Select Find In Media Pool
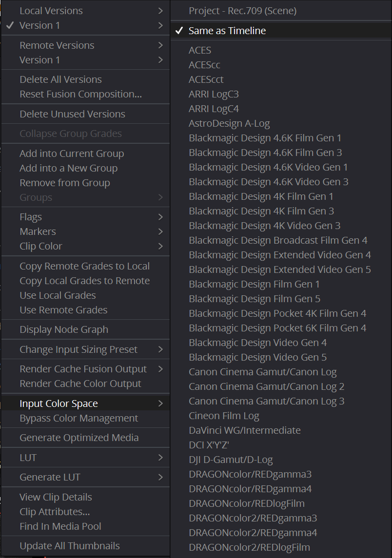Image resolution: width=392 pixels, height=558 pixels. 85,526
